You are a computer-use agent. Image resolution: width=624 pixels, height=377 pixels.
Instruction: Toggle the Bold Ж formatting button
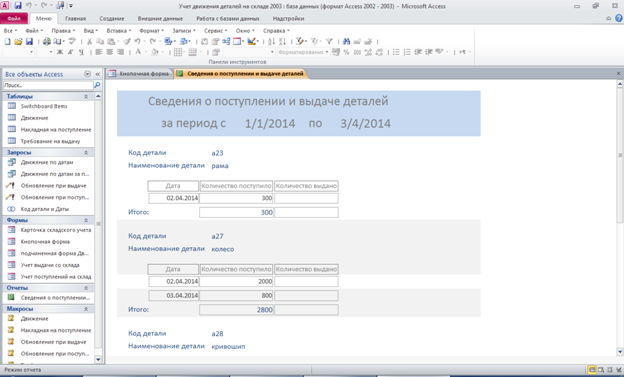tap(60, 52)
